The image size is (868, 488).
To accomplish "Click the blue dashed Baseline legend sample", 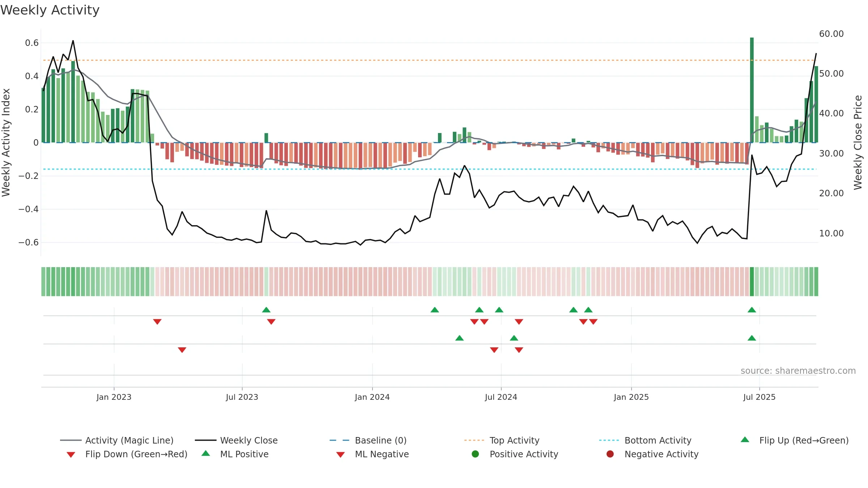I will click(x=339, y=440).
